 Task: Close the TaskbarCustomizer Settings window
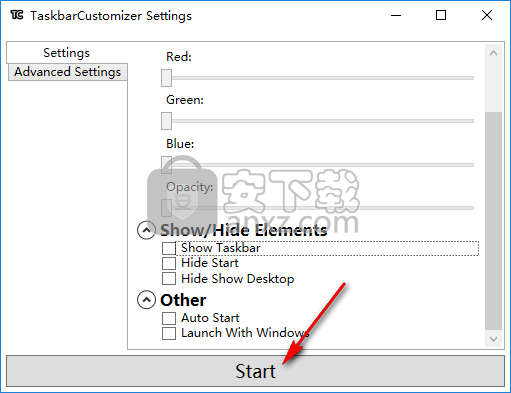click(x=487, y=15)
